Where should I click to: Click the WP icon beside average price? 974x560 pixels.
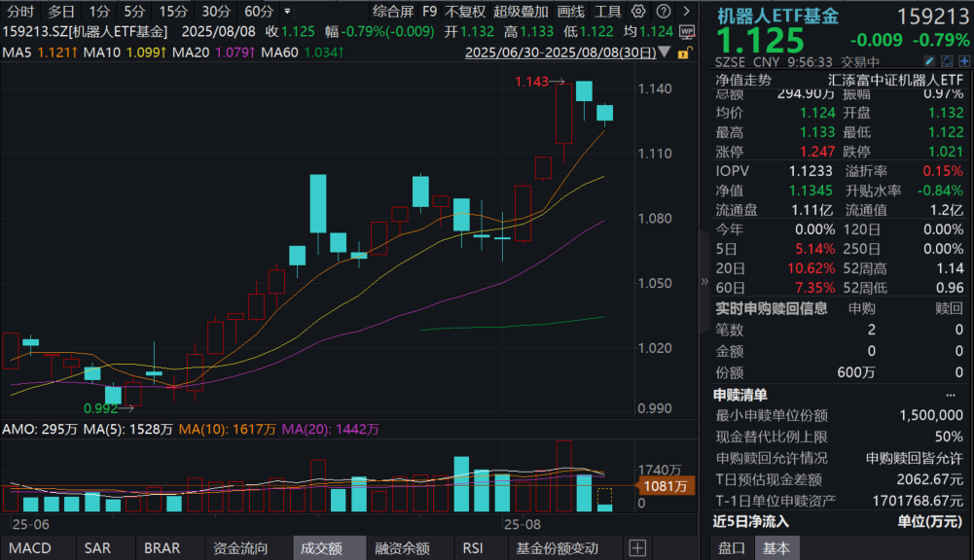click(687, 31)
